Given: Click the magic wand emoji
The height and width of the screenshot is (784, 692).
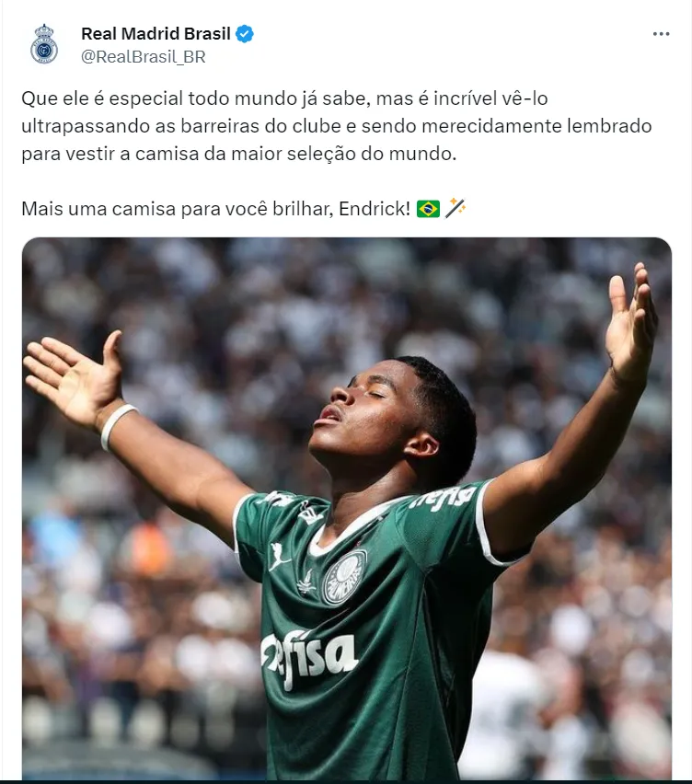Looking at the screenshot, I should (455, 208).
